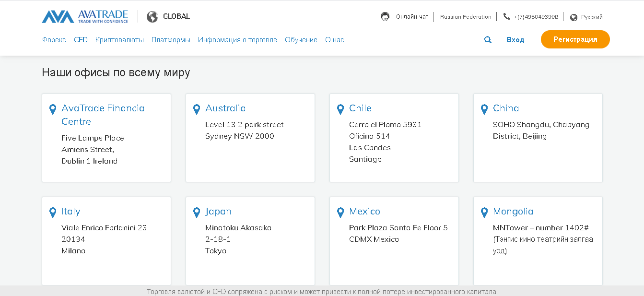Open the Информация о торговле menu

(x=237, y=40)
